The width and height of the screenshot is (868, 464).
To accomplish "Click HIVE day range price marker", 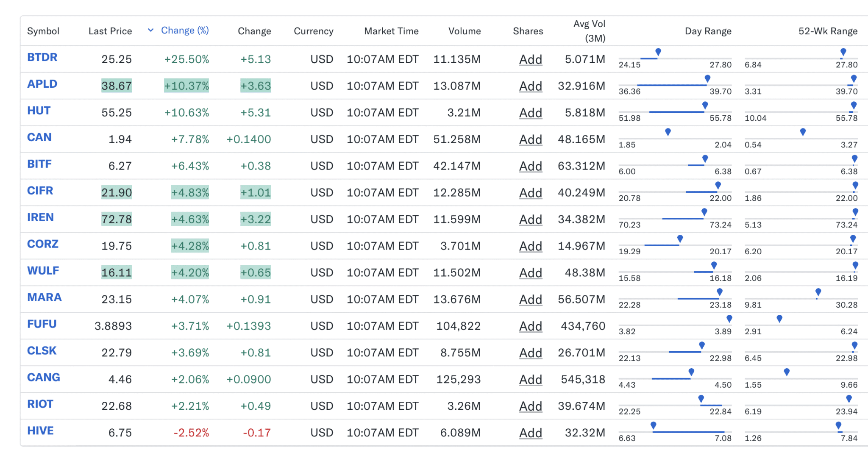I will click(654, 425).
